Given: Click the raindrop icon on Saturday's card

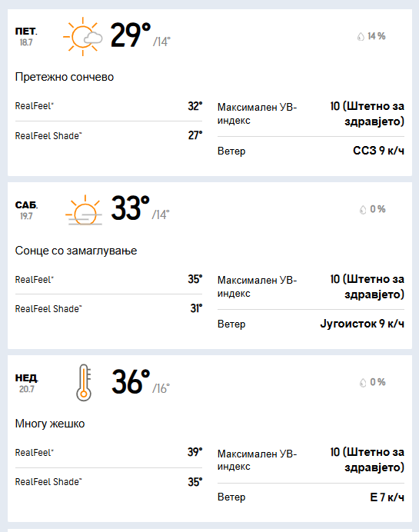Looking at the screenshot, I should pyautogui.click(x=363, y=209).
